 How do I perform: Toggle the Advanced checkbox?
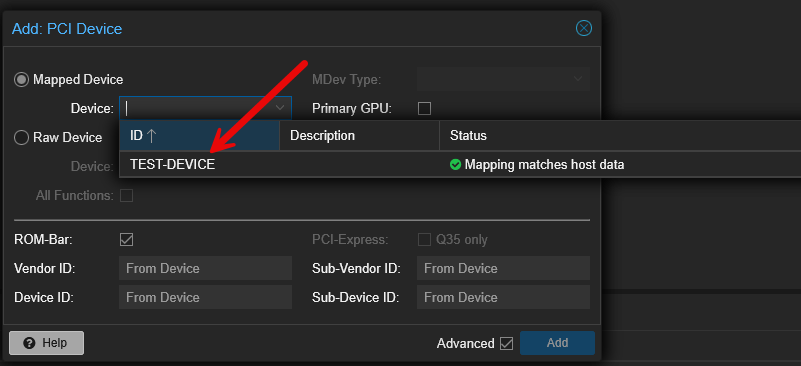[x=506, y=343]
